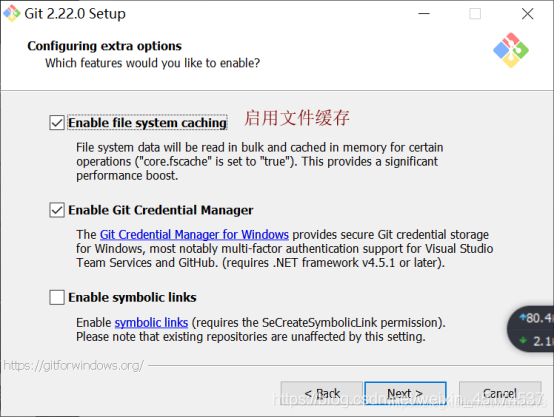Close the Git Setup window
This screenshot has height=418, width=554.
pos(527,14)
